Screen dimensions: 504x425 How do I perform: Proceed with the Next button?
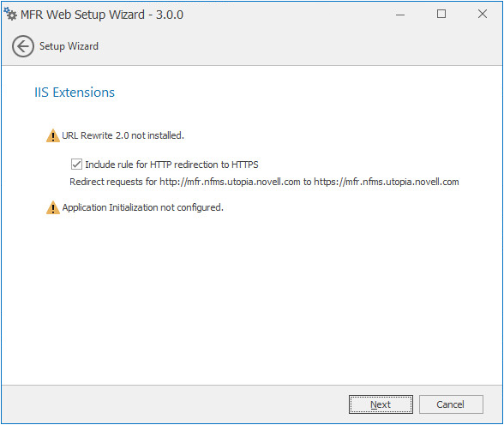pos(381,404)
